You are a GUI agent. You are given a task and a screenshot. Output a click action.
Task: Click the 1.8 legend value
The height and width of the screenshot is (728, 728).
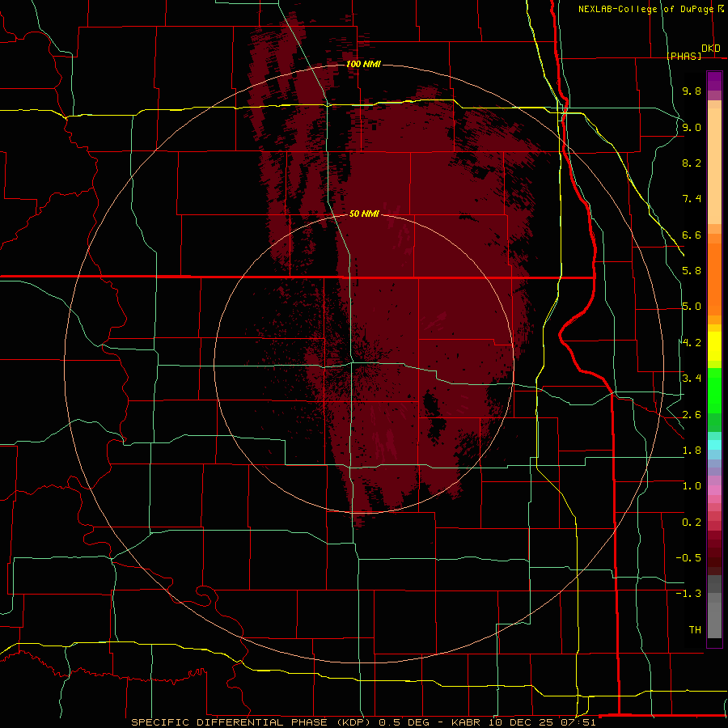[x=692, y=451]
